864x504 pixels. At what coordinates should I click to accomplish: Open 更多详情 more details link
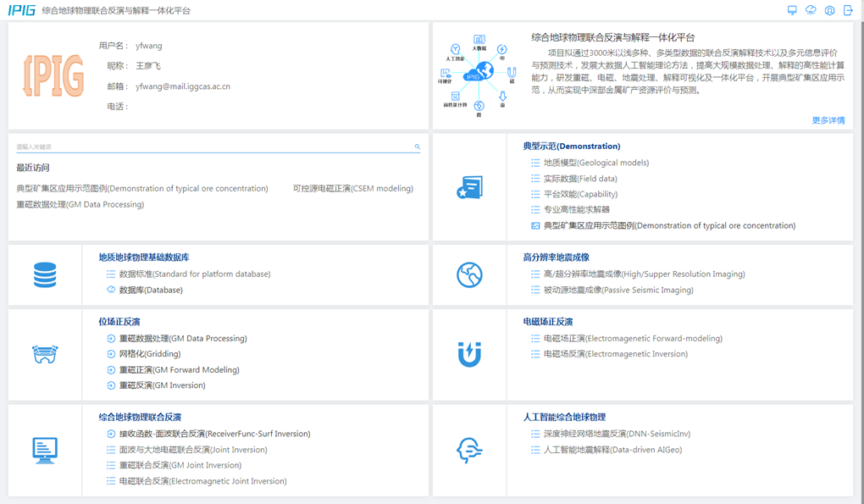pyautogui.click(x=828, y=120)
